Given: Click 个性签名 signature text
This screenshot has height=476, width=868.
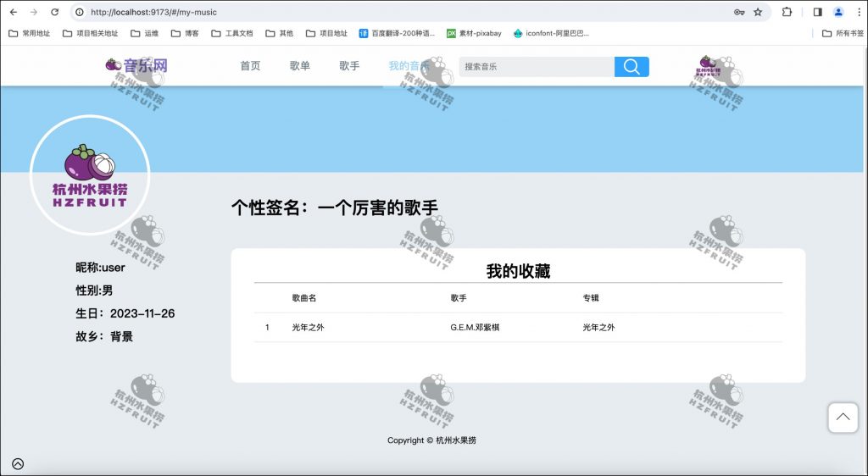Looking at the screenshot, I should coord(334,208).
